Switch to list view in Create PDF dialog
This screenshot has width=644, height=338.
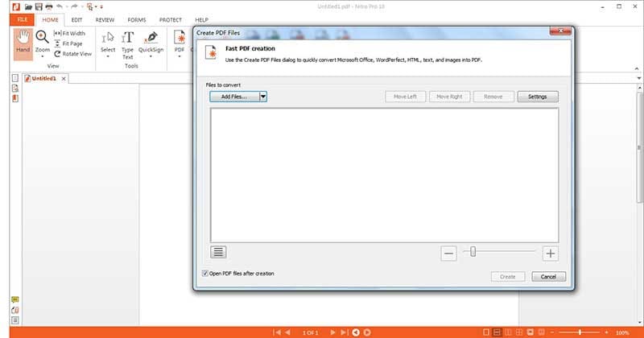(218, 252)
